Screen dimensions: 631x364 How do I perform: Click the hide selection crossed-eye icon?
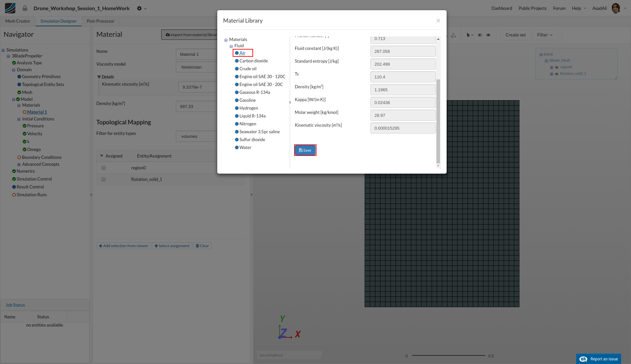click(x=480, y=35)
